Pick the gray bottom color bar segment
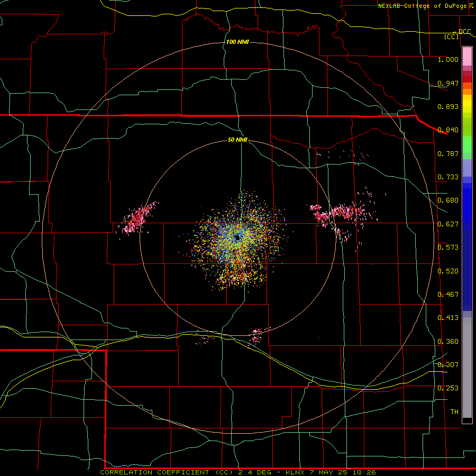Image resolution: width=476 pixels, height=476 pixels. tap(467, 368)
